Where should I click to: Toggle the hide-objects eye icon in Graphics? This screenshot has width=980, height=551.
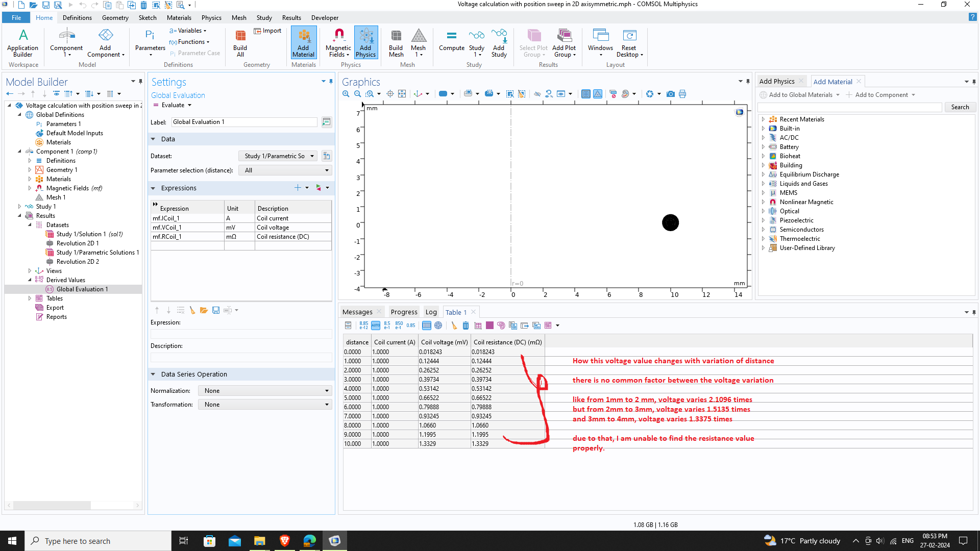pyautogui.click(x=537, y=94)
